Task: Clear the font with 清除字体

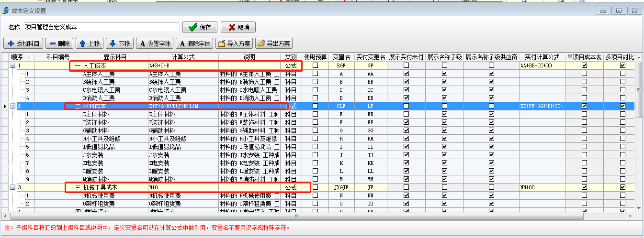Action: tap(194, 43)
